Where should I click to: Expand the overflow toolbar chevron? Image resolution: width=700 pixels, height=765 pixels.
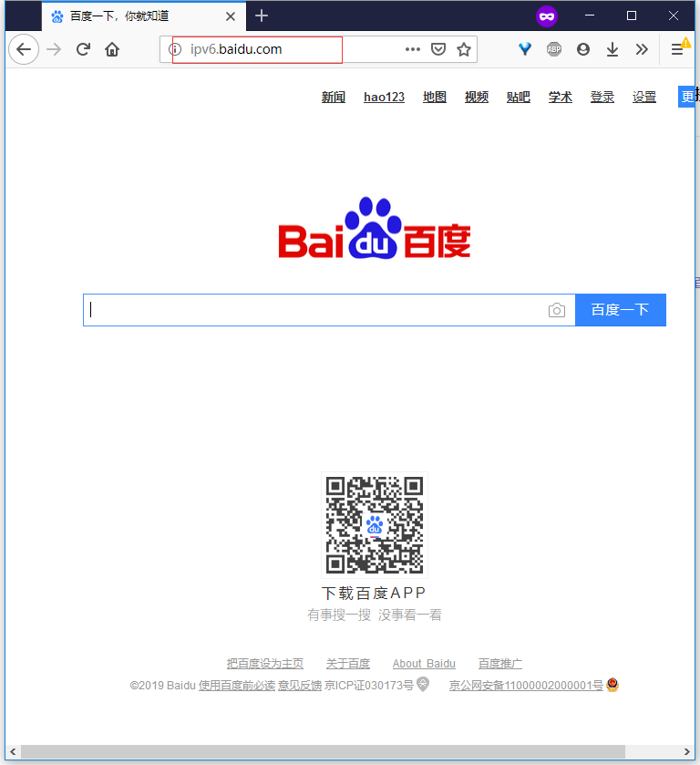coord(642,49)
